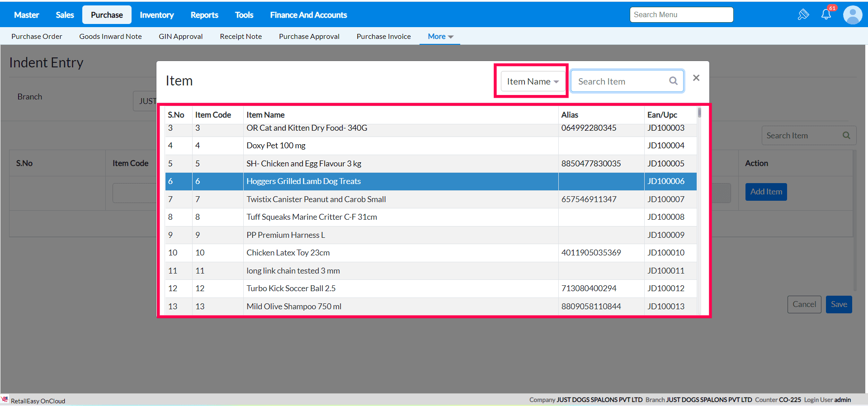The image size is (868, 406).
Task: Expand the More submenu
Action: (440, 37)
